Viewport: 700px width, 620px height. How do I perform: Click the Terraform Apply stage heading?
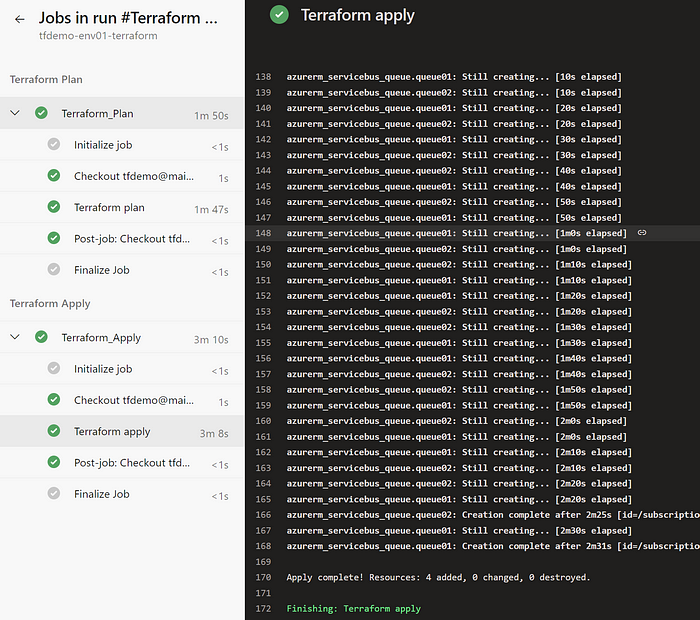point(50,304)
